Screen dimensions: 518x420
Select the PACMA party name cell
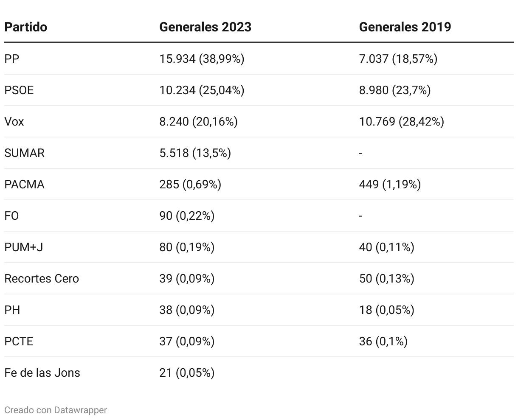click(x=24, y=184)
